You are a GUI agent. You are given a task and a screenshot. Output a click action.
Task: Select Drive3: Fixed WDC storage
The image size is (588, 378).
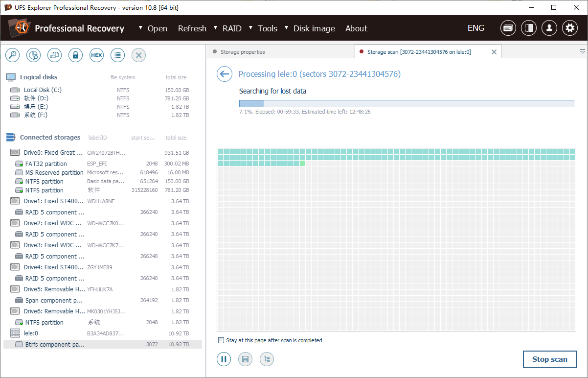(x=103, y=245)
